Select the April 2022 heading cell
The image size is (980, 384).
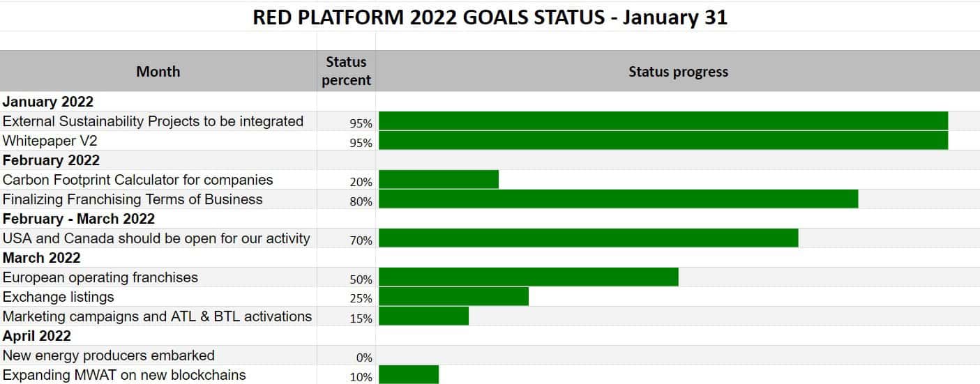(x=158, y=336)
